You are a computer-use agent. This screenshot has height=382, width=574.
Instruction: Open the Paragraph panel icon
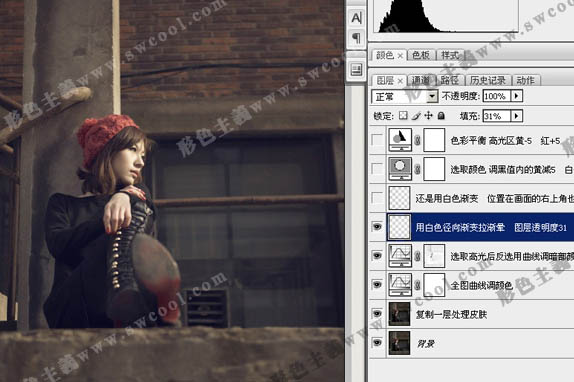(356, 37)
